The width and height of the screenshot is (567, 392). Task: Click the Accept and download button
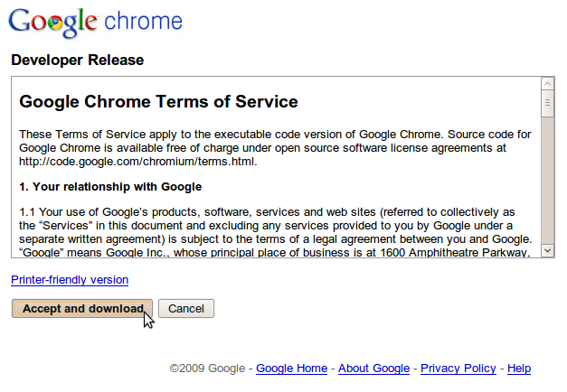[82, 309]
